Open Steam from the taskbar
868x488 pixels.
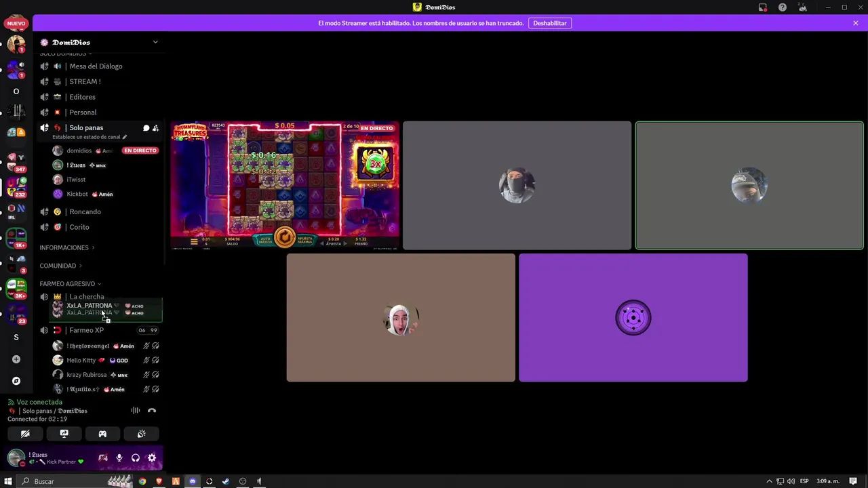[226, 481]
